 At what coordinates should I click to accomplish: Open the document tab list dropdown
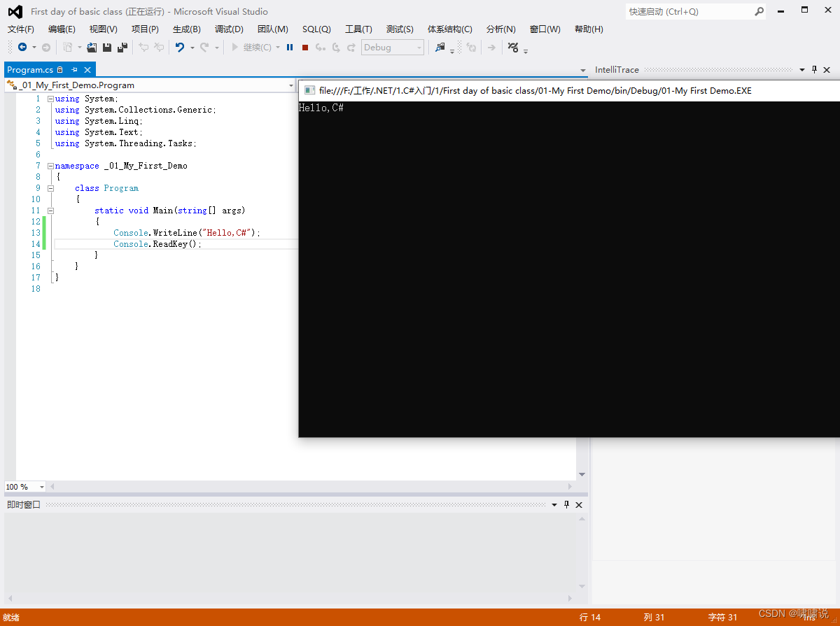583,70
